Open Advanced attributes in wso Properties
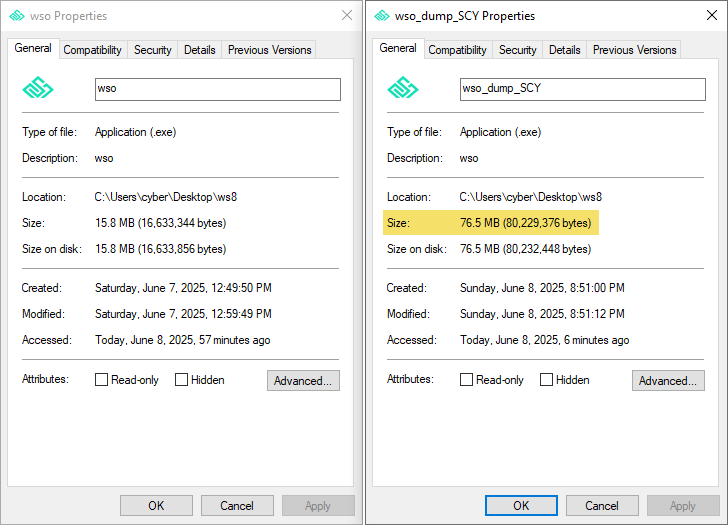This screenshot has height=525, width=728. tap(303, 381)
